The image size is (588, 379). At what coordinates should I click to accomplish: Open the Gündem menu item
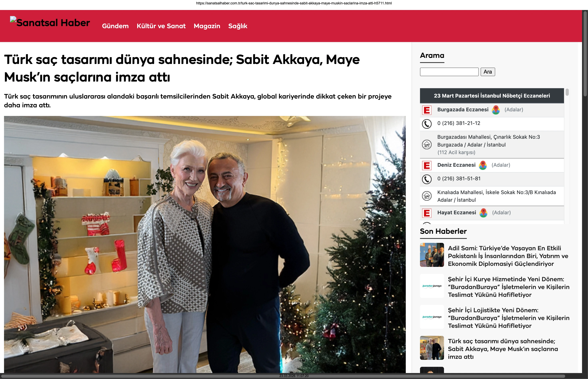(x=115, y=26)
